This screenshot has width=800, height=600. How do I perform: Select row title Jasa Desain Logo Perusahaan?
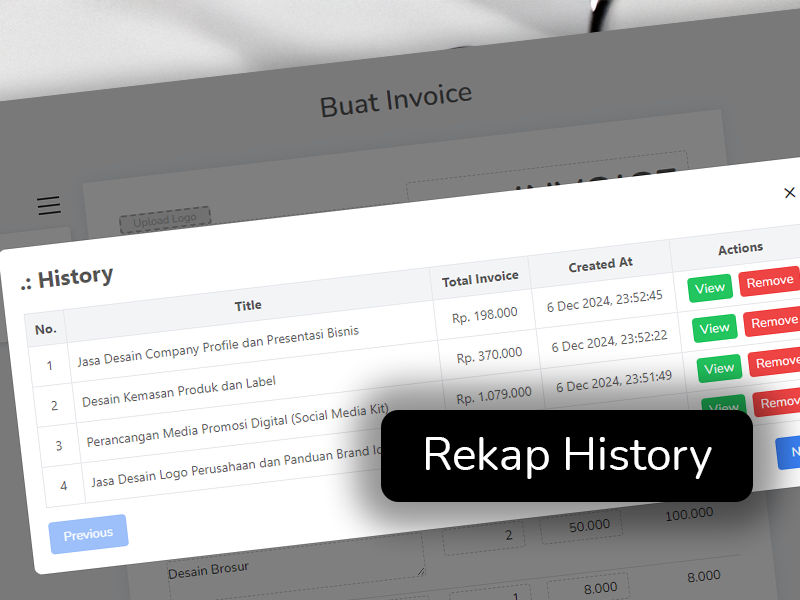click(x=236, y=466)
